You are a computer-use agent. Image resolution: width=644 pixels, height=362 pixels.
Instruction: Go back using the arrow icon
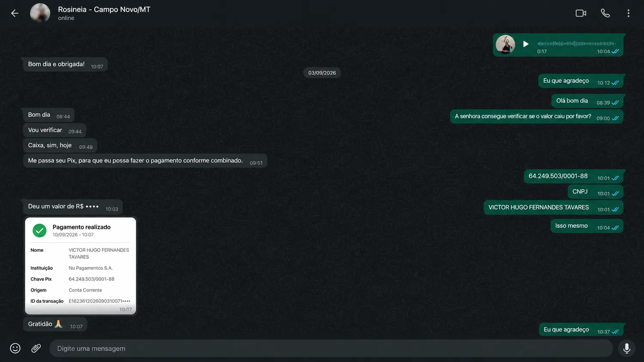pos(15,13)
